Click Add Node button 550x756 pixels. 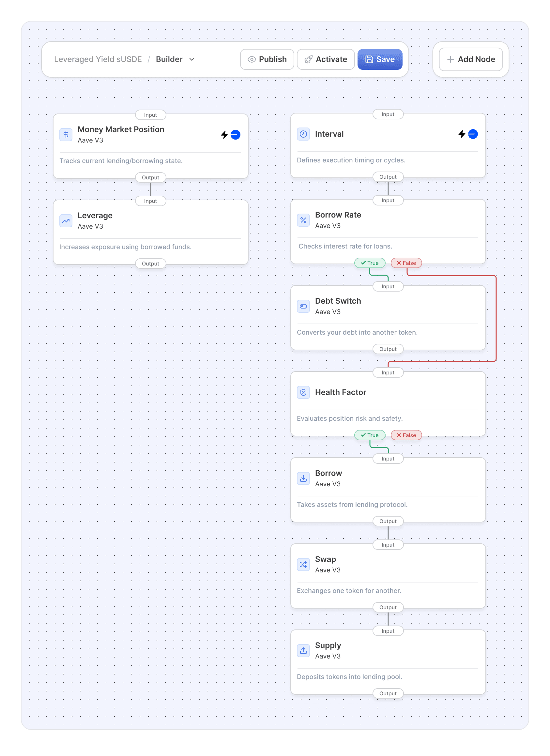click(x=471, y=59)
